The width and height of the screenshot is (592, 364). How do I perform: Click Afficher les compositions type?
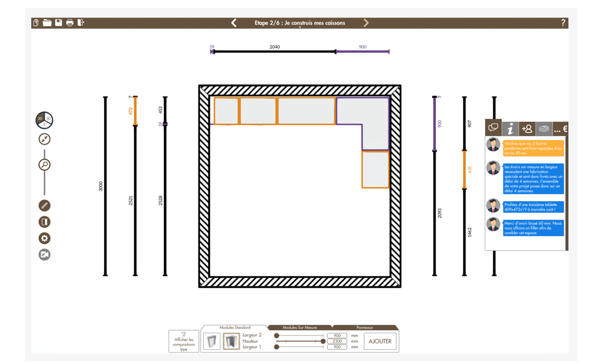184,340
